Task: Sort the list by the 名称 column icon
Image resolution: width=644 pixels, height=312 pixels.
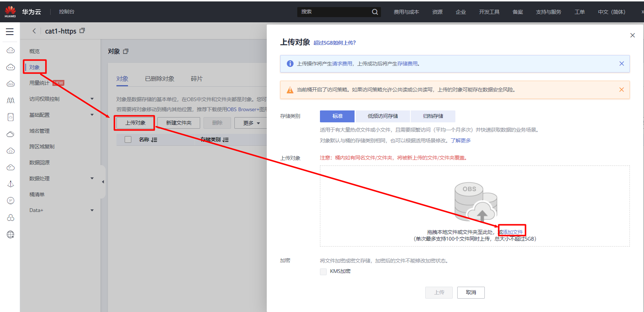Action: pos(154,140)
